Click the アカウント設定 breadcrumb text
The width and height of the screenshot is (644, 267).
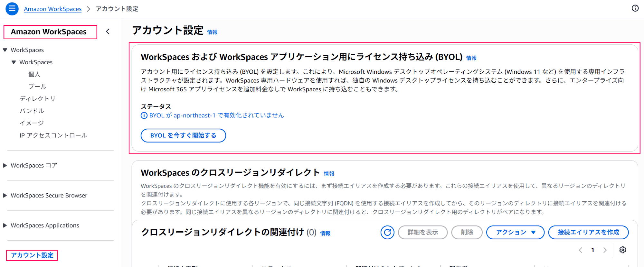click(117, 9)
